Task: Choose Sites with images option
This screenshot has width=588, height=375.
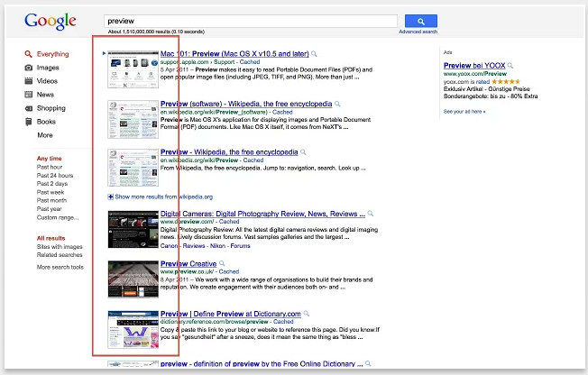Action: pos(60,247)
